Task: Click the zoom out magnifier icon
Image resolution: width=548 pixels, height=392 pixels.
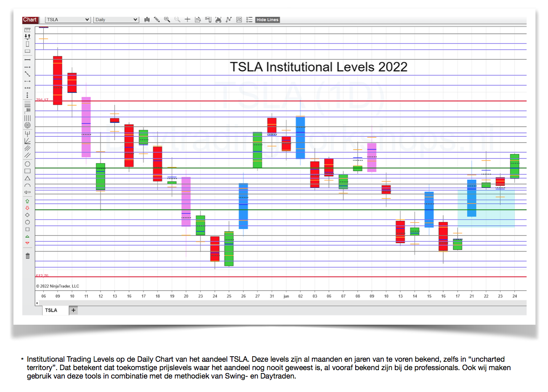Action: click(177, 19)
